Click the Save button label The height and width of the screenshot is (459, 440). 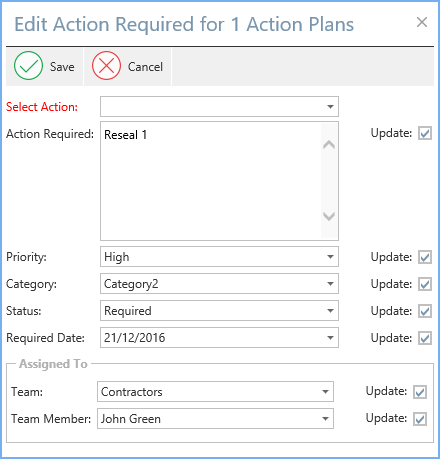[x=62, y=67]
